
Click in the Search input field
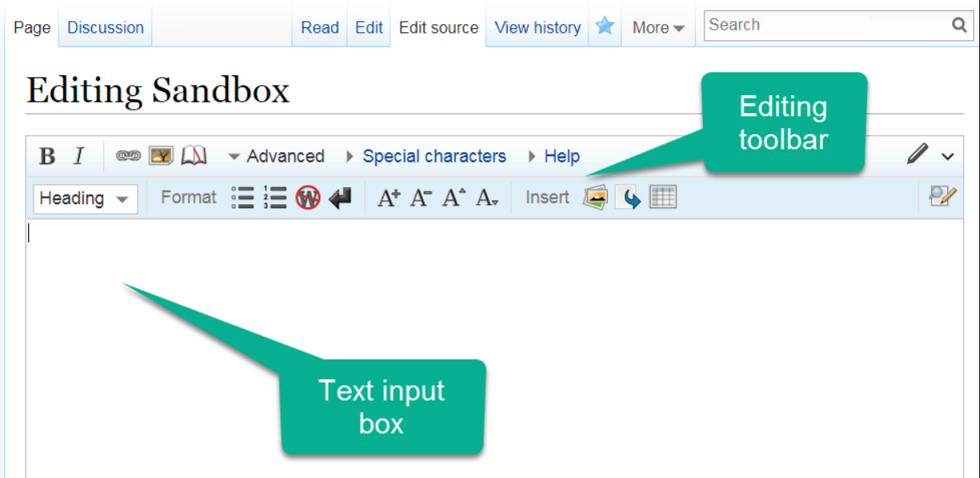point(825,25)
